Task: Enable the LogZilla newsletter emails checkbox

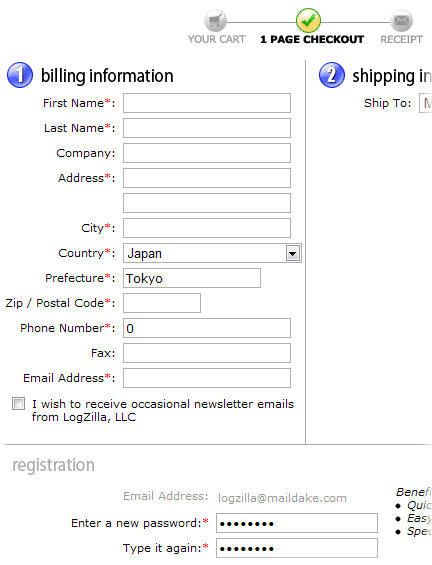Action: click(x=18, y=404)
